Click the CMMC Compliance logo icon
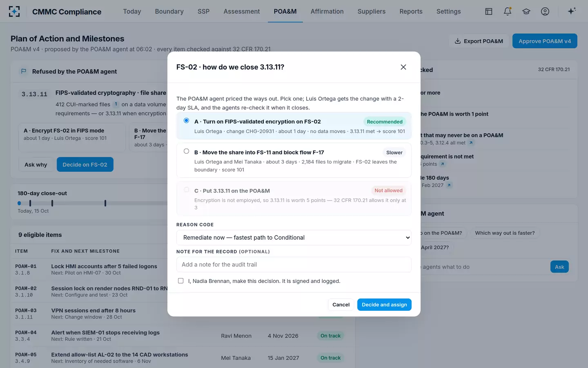 click(x=14, y=11)
